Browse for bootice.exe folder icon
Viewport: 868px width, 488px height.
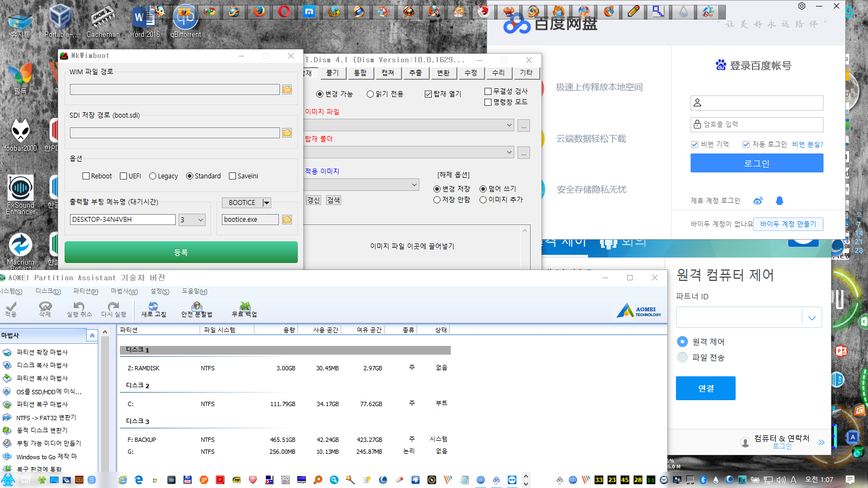coord(287,220)
